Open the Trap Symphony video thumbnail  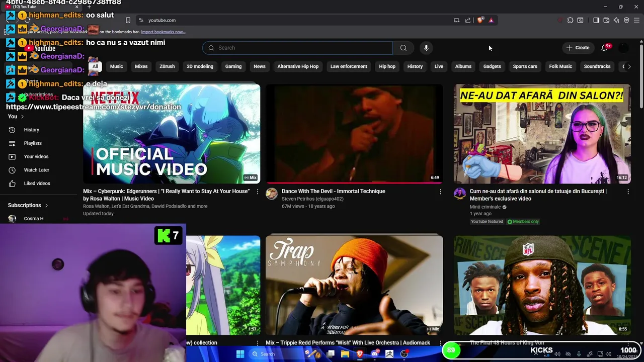tap(355, 285)
